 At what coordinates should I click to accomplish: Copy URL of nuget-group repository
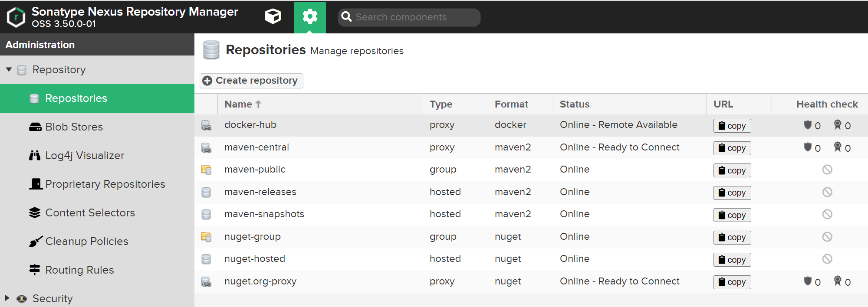(x=732, y=237)
